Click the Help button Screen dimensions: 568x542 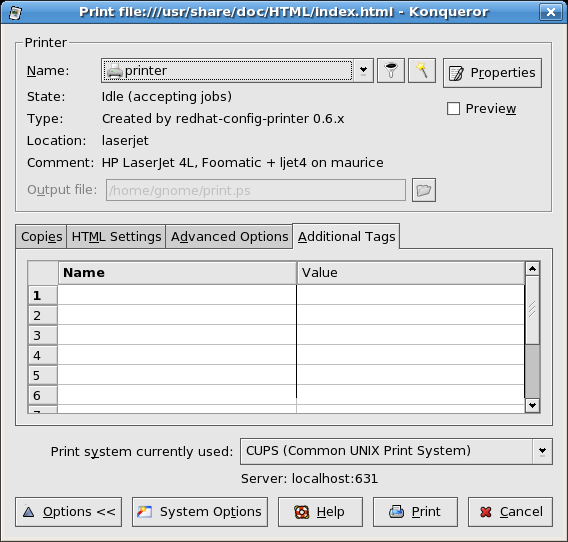[x=320, y=512]
